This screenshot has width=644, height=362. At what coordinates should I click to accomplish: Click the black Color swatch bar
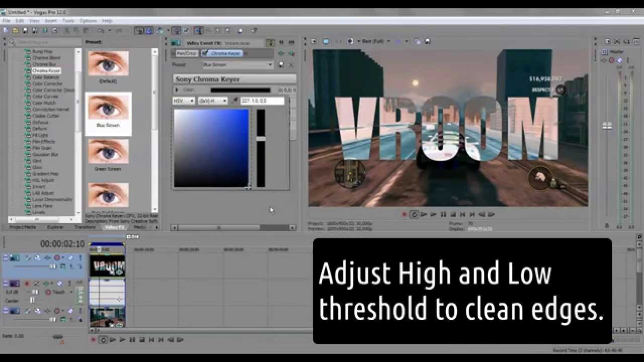[240, 90]
